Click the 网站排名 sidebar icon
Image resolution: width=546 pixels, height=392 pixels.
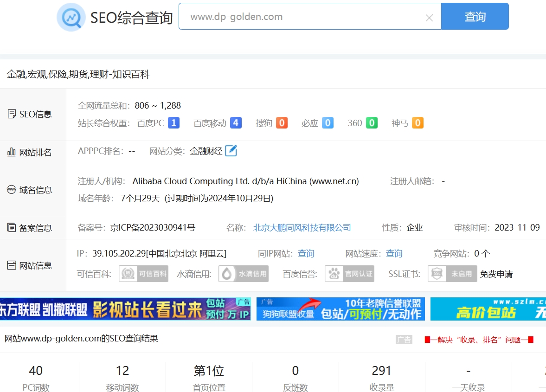click(x=12, y=152)
